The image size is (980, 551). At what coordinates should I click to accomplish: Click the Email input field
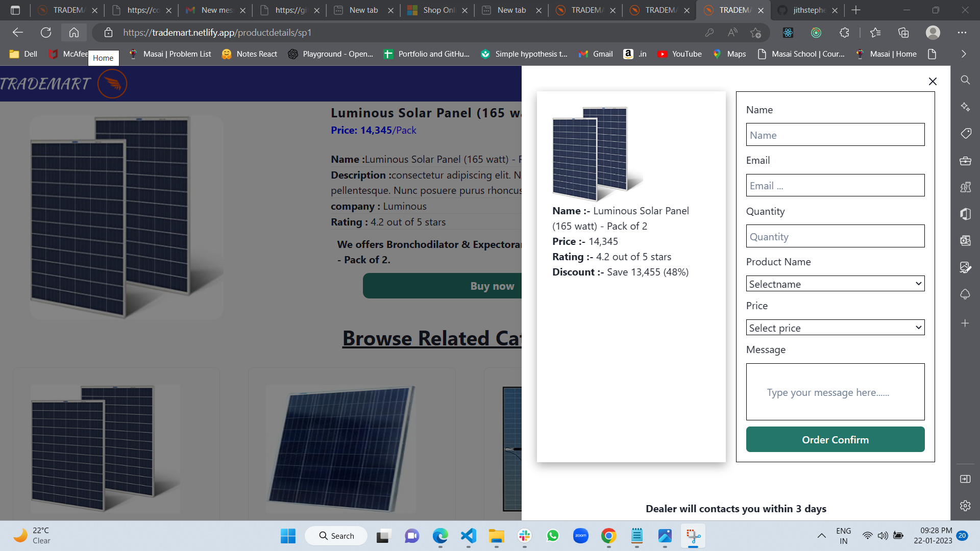click(835, 186)
